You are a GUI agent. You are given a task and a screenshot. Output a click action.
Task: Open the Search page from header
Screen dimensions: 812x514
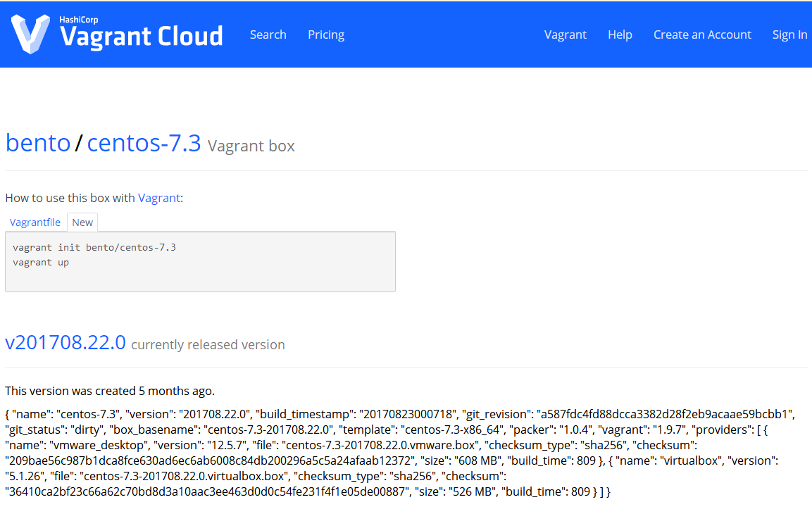coord(268,35)
